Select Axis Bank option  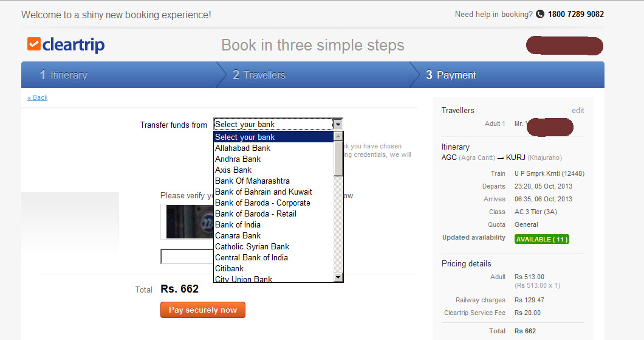[233, 170]
